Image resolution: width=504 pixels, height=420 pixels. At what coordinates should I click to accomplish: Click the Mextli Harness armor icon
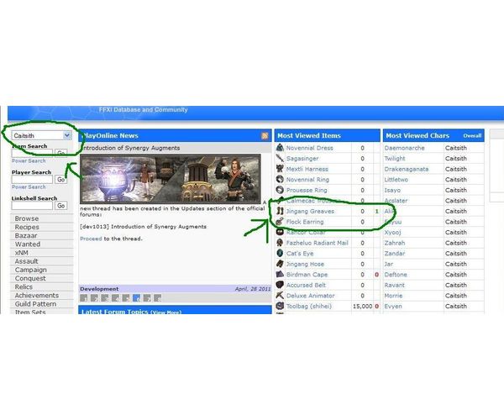(x=280, y=169)
